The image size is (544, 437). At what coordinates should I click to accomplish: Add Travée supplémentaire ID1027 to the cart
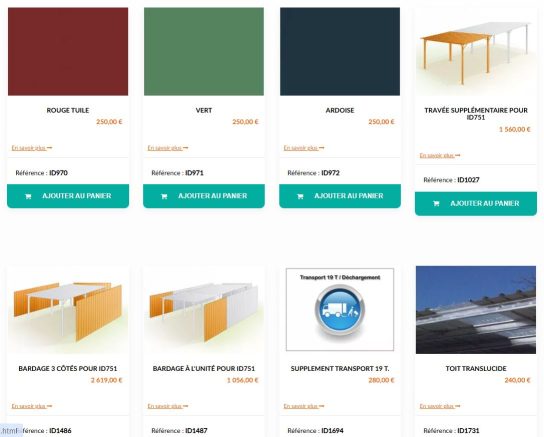click(476, 204)
